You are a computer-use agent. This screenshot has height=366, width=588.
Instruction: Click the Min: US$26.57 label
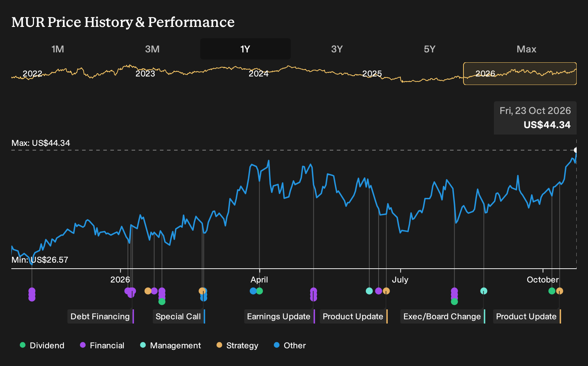coord(40,260)
